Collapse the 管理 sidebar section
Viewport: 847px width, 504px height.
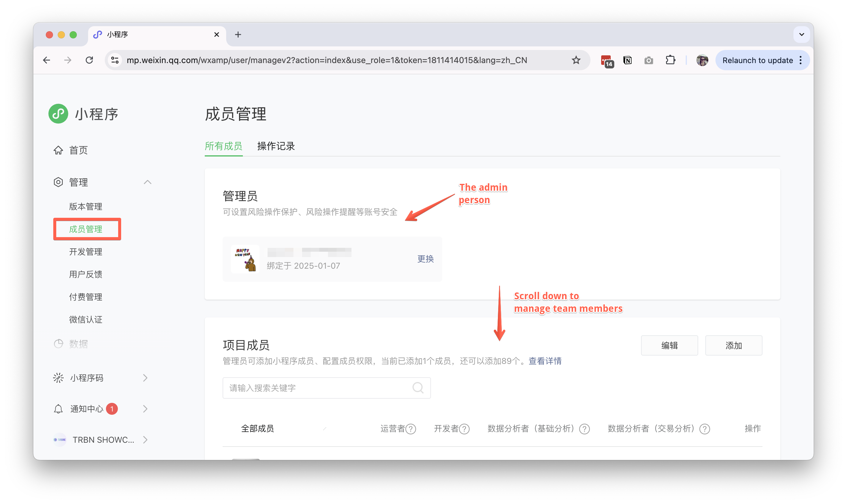(147, 182)
